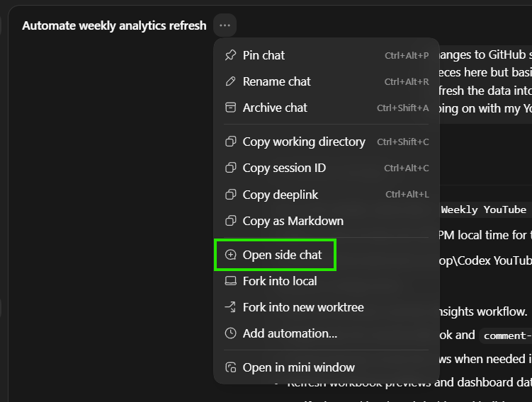Choose Open in mini window
This screenshot has width=532, height=402.
[327, 367]
